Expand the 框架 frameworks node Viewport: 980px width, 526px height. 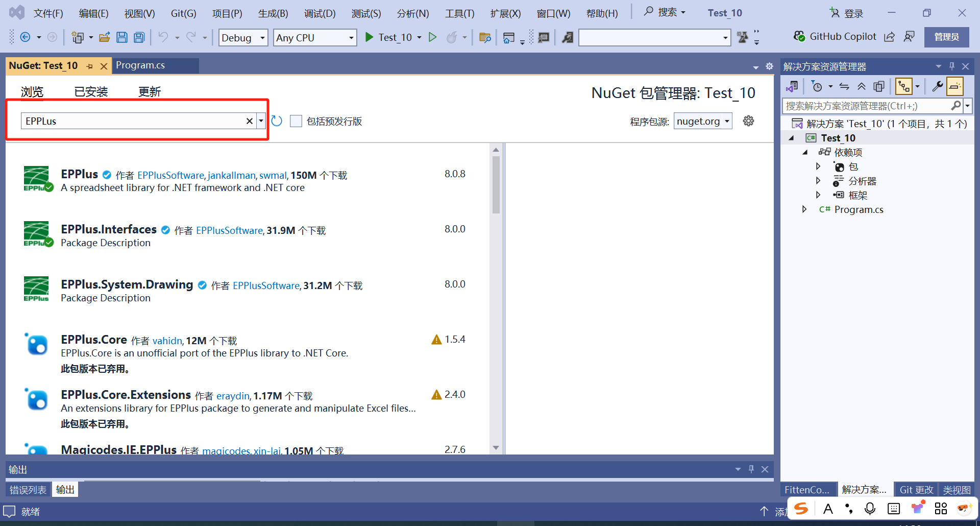point(818,195)
